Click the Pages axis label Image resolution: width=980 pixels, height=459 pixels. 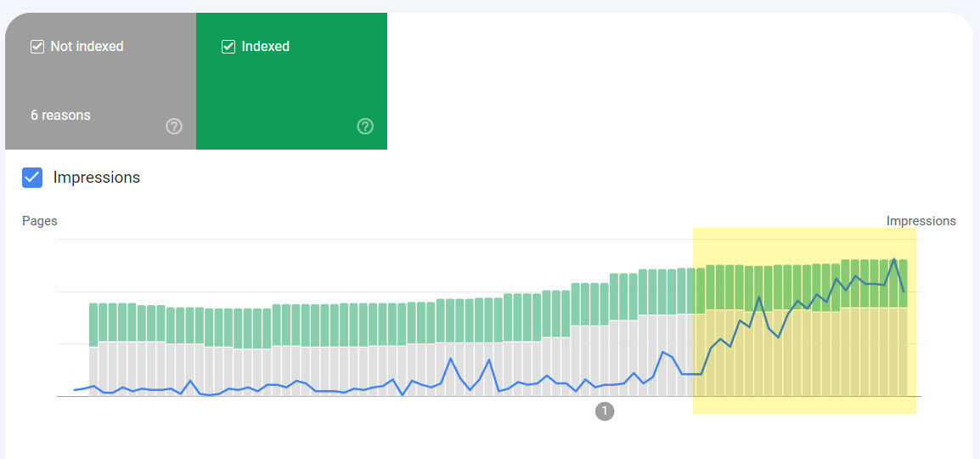point(40,221)
